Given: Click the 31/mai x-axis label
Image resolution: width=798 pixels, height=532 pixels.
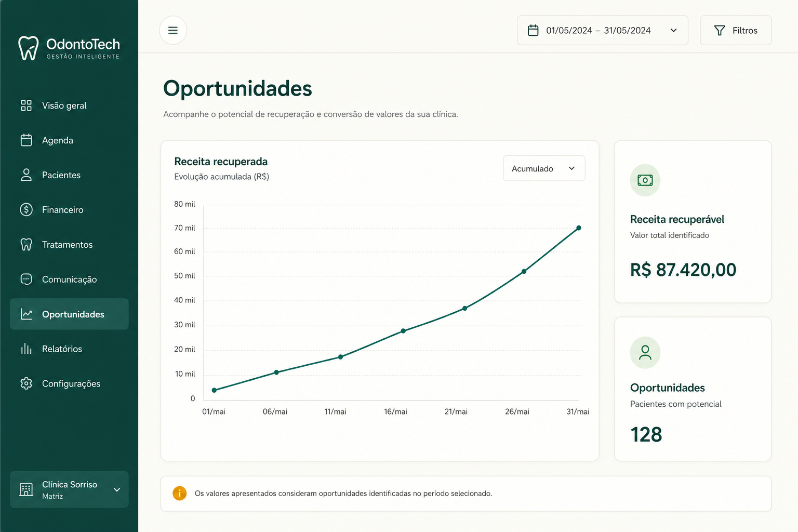Looking at the screenshot, I should pyautogui.click(x=578, y=411).
